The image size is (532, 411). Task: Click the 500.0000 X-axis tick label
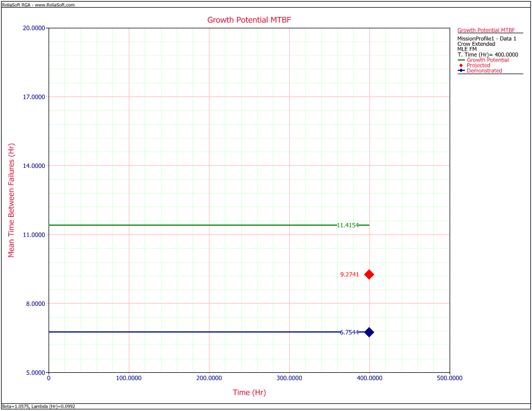point(450,378)
